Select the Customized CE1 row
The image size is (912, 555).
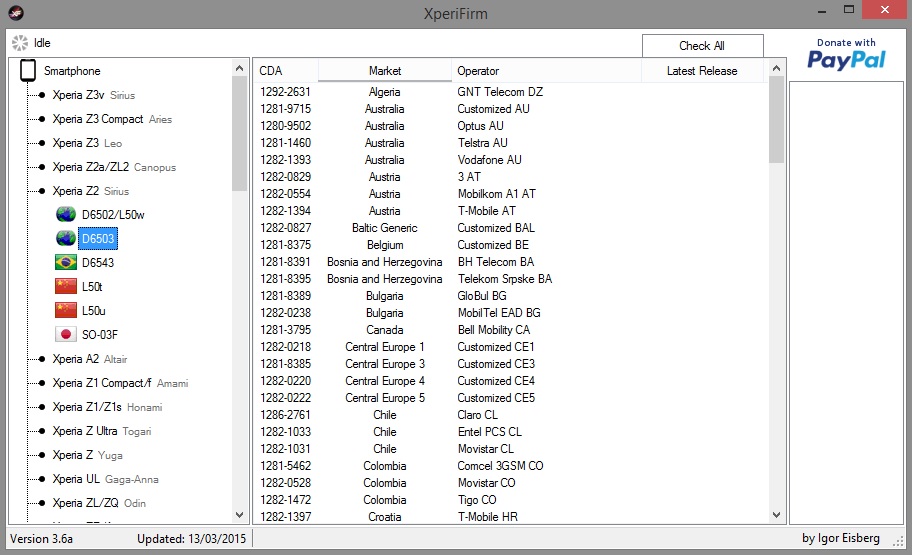click(511, 347)
